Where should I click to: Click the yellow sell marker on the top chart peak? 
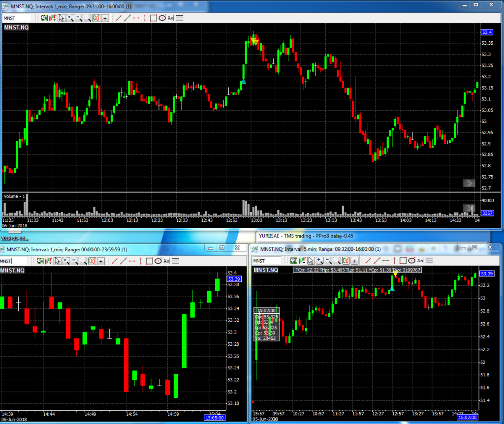tap(254, 42)
